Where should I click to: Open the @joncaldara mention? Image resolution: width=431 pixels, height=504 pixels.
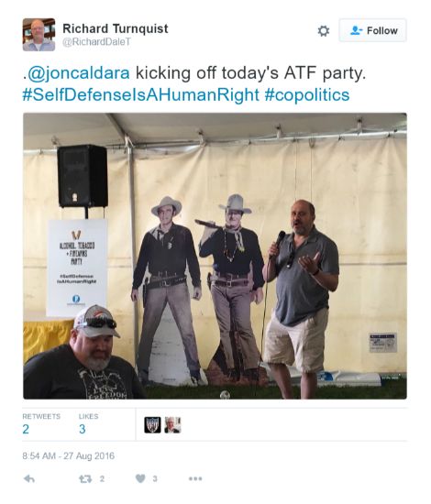click(x=79, y=73)
